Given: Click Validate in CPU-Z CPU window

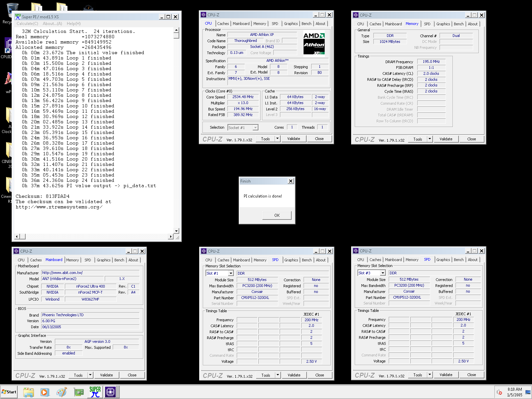Looking at the screenshot, I should 294,139.
